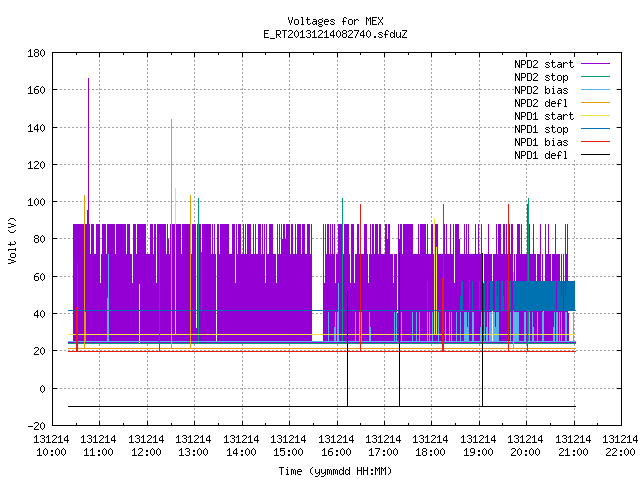The width and height of the screenshot is (640, 480).
Task: Select the 'NPD2 bias' legend label
Action: coord(541,90)
